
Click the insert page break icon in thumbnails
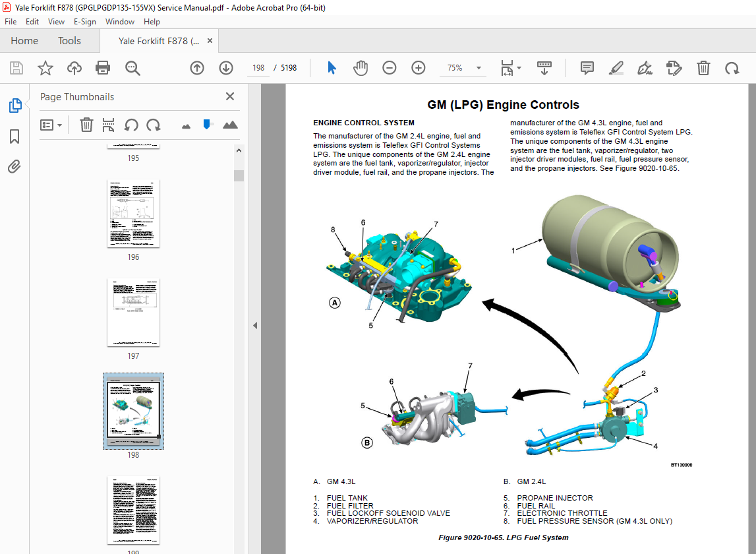(109, 125)
